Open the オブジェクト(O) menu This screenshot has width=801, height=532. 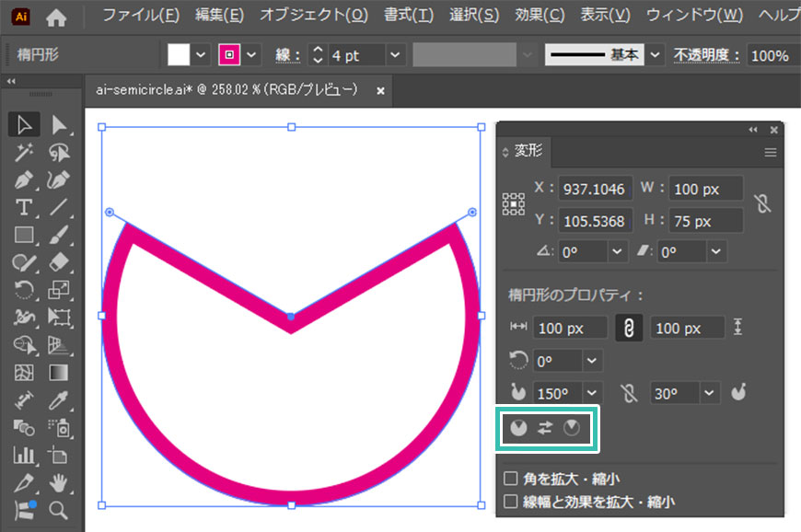(313, 16)
